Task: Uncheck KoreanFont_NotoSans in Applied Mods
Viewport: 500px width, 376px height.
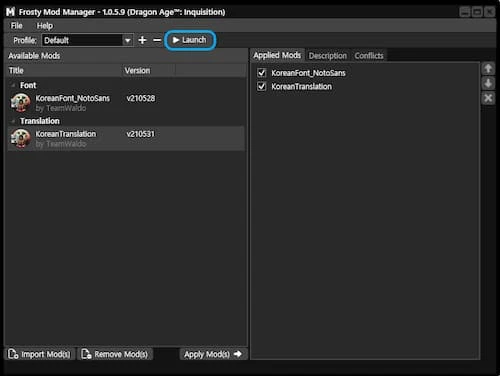Action: (262, 73)
